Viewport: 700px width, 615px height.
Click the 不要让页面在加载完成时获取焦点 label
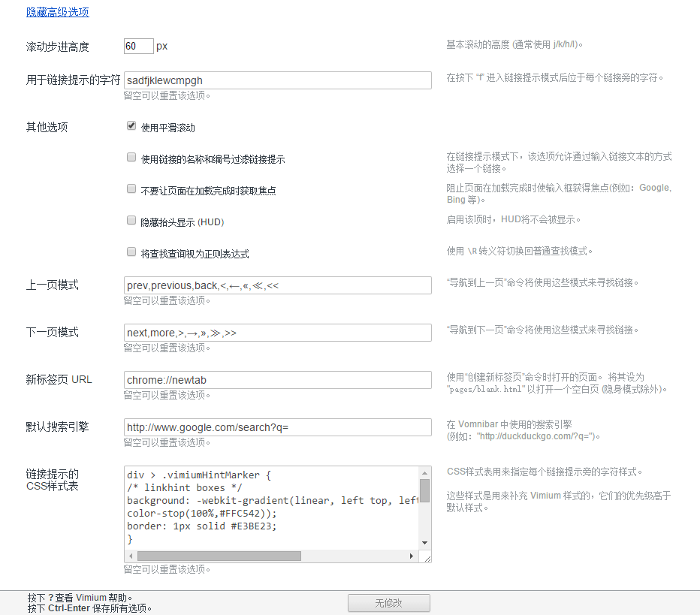tap(209, 191)
